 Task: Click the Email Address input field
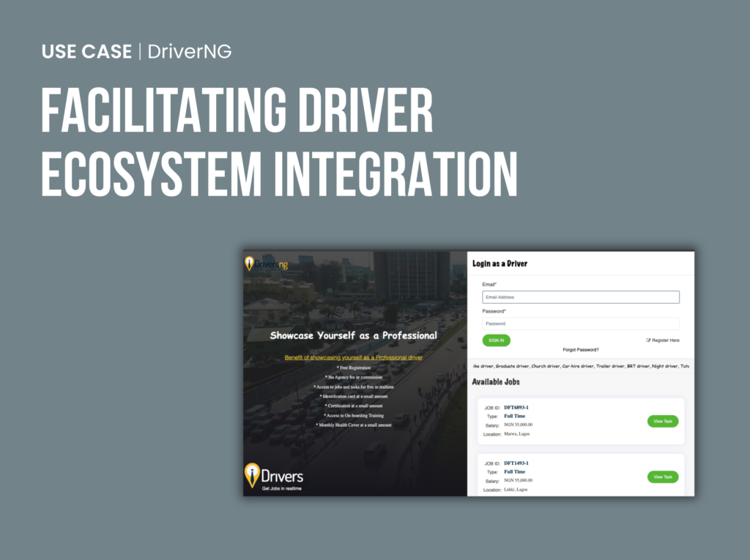581,296
